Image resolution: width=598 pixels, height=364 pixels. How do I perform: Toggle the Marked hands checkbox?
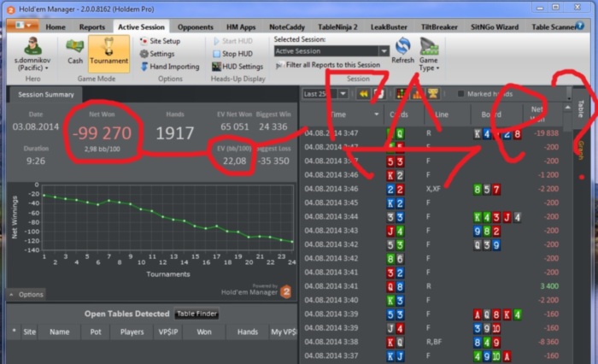460,94
